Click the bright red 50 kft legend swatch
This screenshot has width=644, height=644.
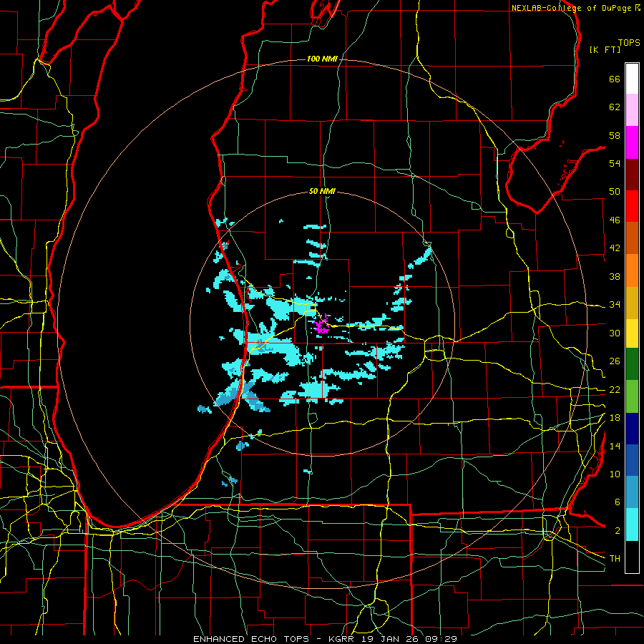pyautogui.click(x=632, y=206)
